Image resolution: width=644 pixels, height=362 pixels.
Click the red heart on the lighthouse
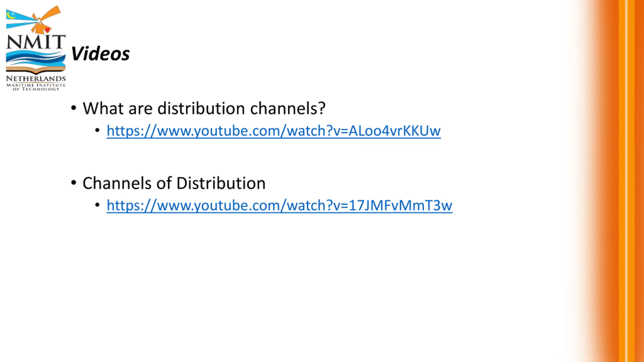tap(47, 30)
